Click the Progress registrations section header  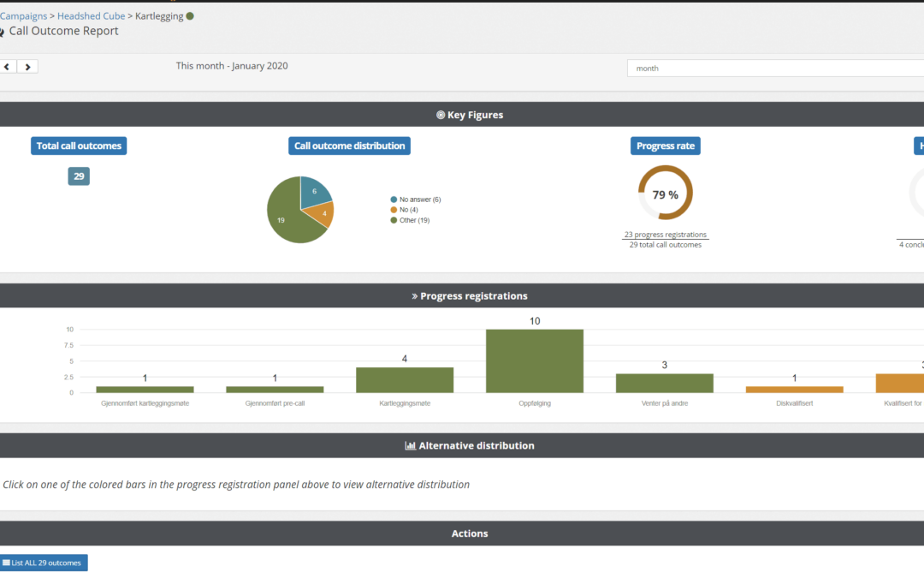pos(462,295)
